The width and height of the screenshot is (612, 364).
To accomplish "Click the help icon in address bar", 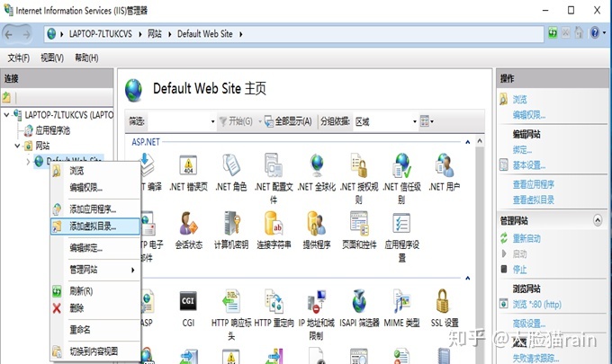I will click(x=594, y=32).
